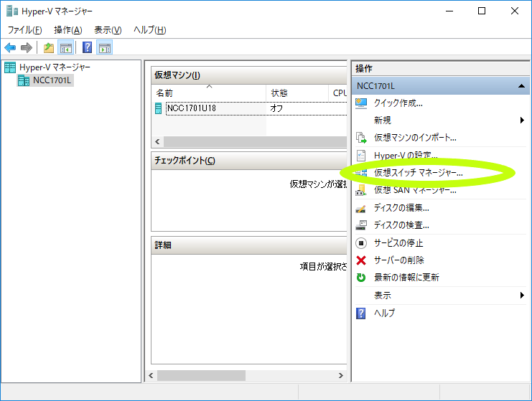Click the green refresh icon

(x=361, y=278)
